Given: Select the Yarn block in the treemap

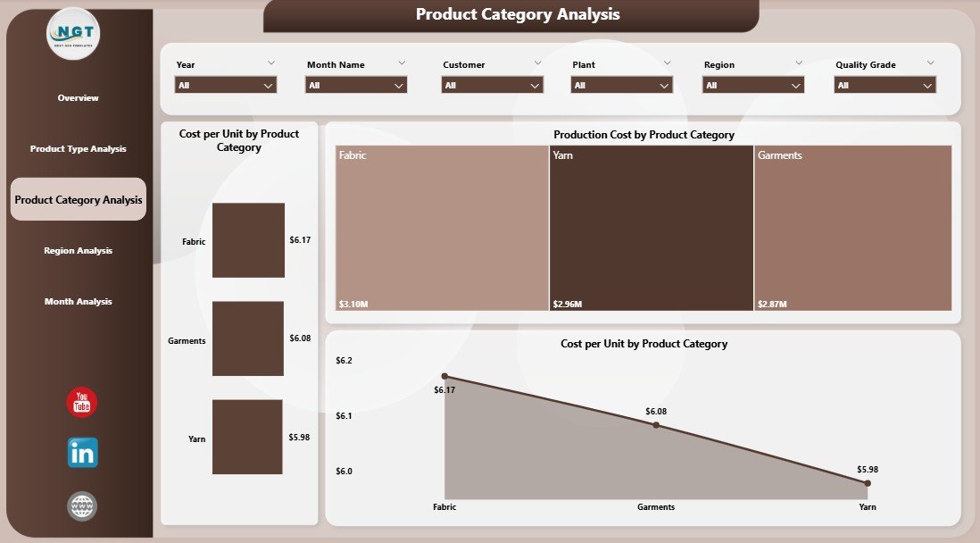Looking at the screenshot, I should point(650,228).
